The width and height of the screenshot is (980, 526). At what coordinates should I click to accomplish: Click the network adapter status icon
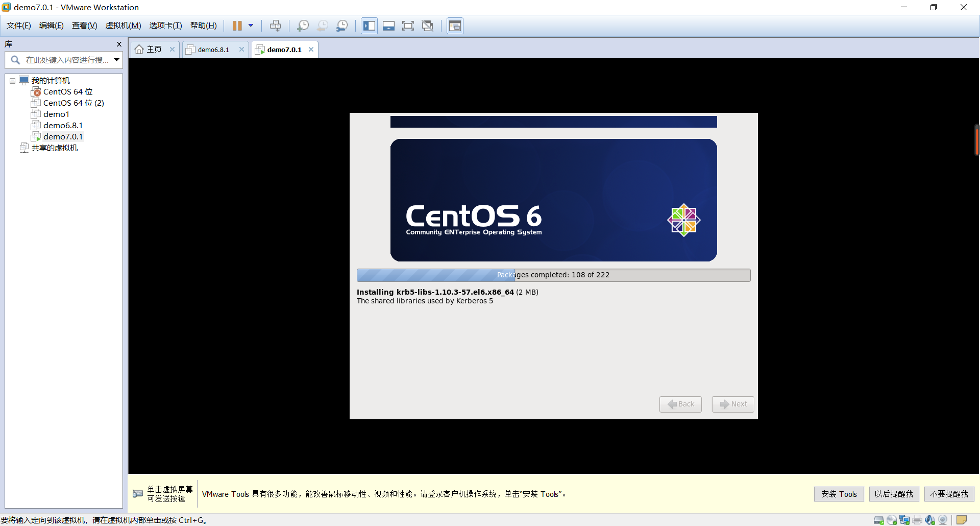pos(904,520)
